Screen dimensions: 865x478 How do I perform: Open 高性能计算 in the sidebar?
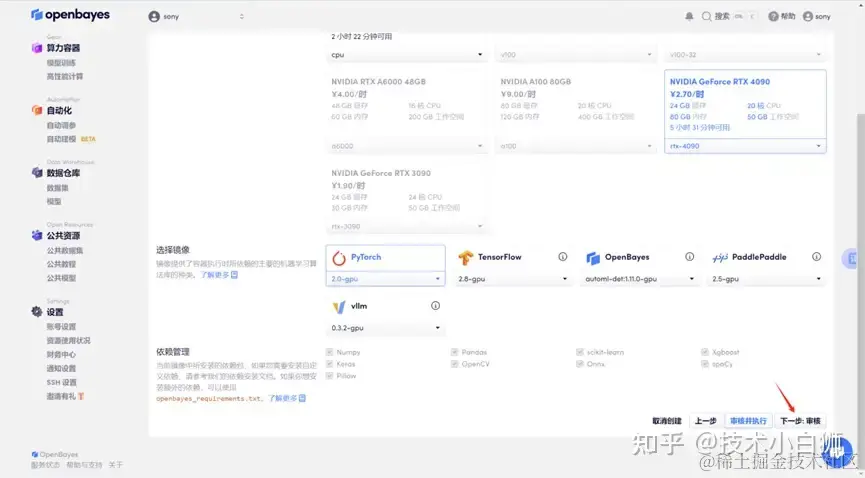click(x=65, y=77)
